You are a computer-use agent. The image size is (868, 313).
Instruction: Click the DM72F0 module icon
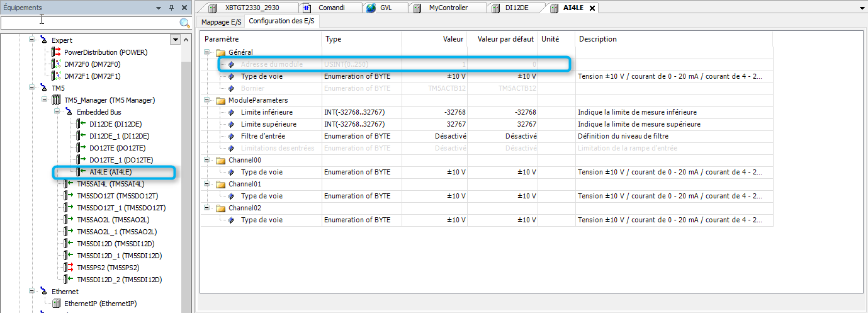(55, 64)
